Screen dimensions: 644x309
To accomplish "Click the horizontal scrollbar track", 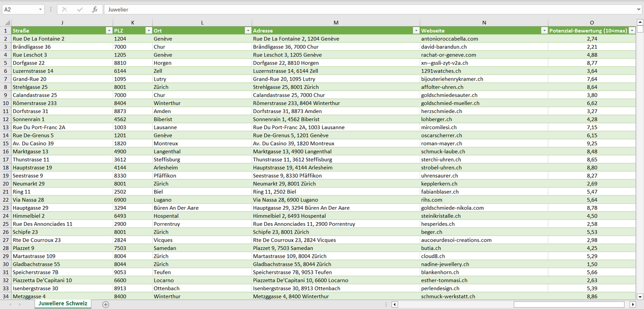I will [x=455, y=305].
